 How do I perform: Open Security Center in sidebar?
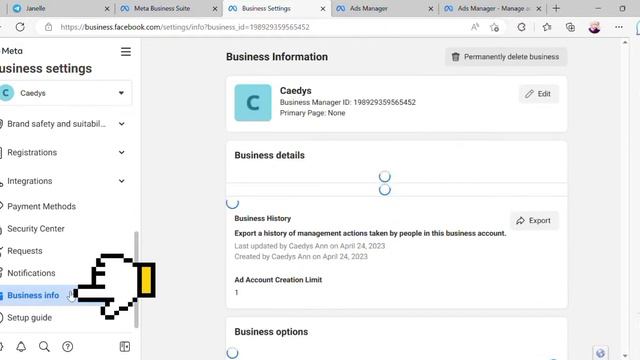click(x=36, y=229)
